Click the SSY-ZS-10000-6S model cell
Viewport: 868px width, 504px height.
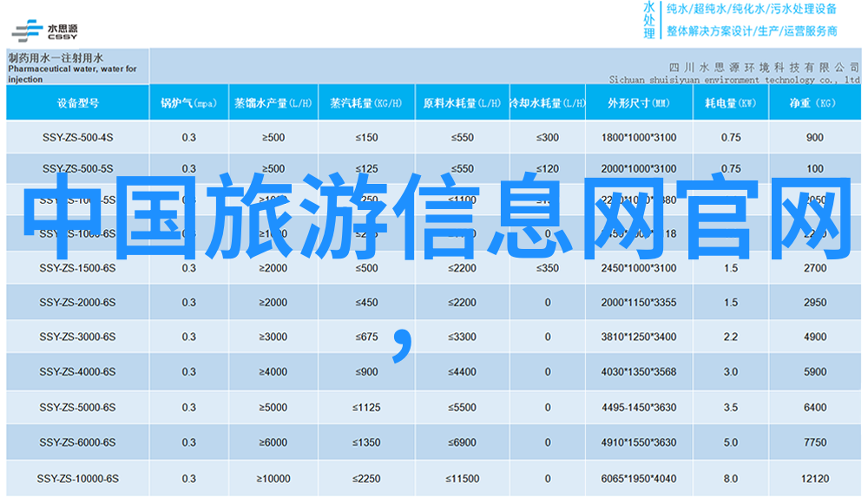click(x=77, y=477)
